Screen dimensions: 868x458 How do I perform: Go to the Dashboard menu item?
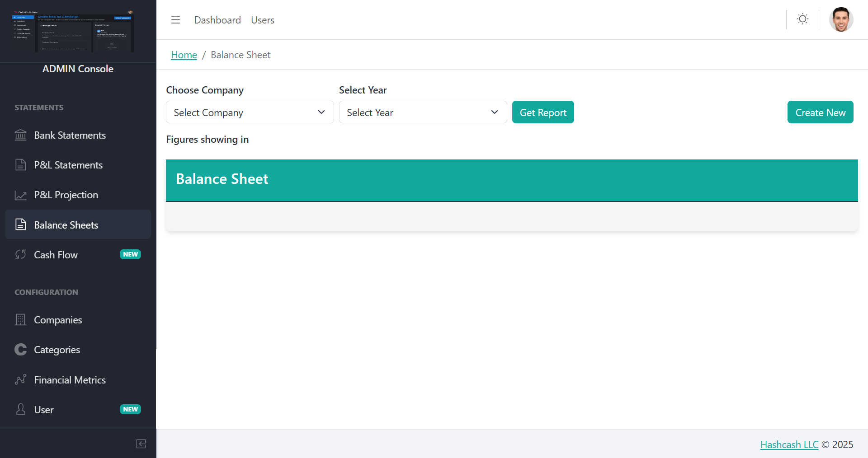(217, 20)
